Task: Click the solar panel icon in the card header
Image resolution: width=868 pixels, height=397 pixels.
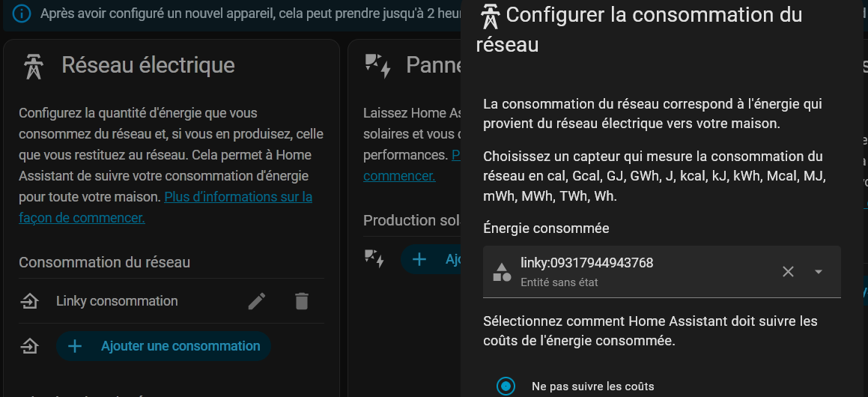Action: pos(377,66)
